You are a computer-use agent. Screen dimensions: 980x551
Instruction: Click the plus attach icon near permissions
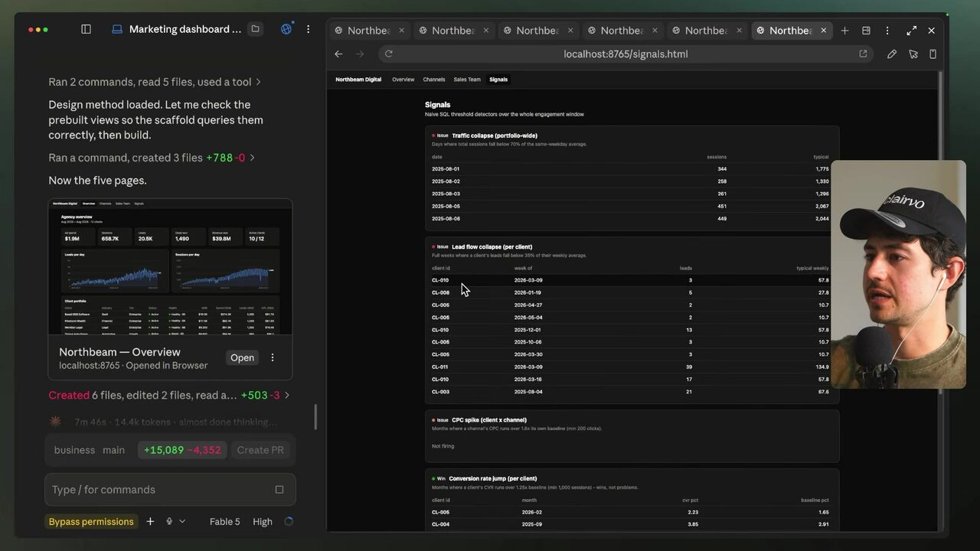pos(150,521)
